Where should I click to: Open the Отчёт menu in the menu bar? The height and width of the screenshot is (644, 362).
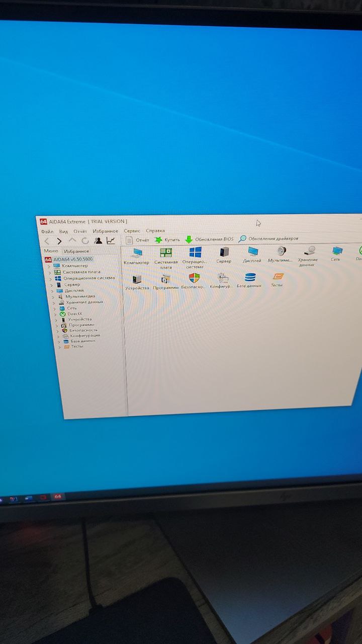pyautogui.click(x=80, y=231)
